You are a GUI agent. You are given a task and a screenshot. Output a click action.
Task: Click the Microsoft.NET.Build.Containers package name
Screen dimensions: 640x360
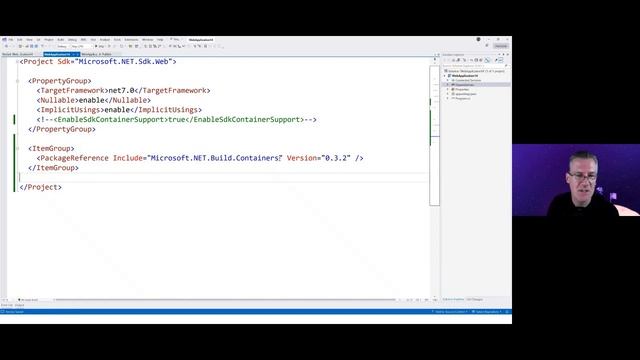click(x=215, y=158)
